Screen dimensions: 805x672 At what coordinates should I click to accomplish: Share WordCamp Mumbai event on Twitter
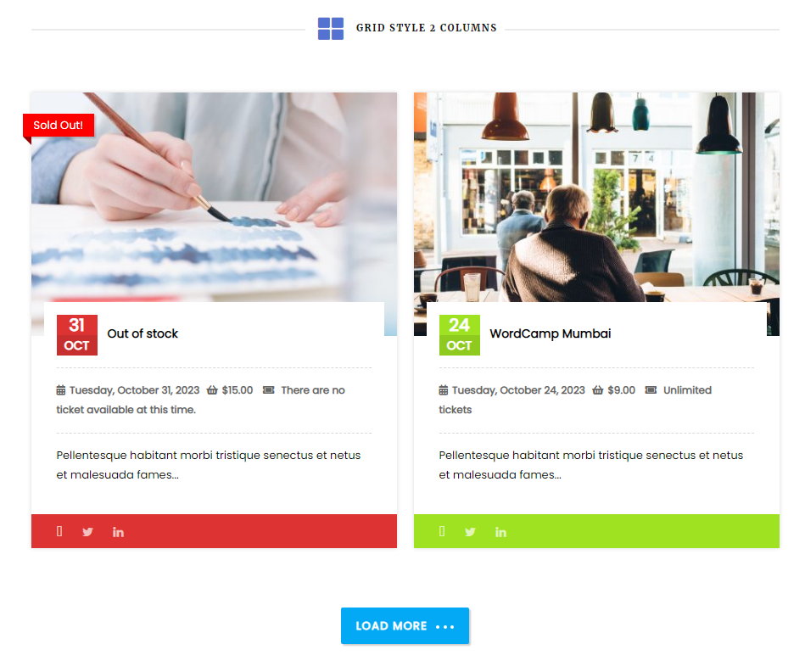[x=470, y=532]
